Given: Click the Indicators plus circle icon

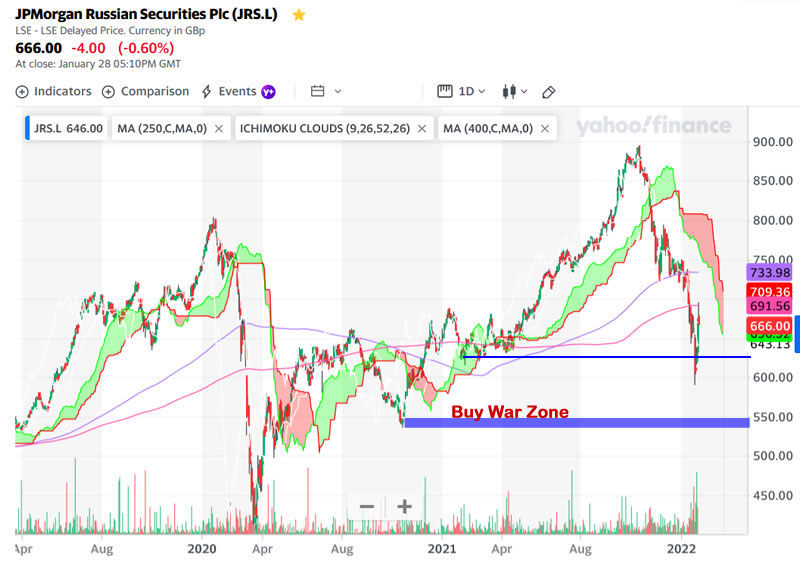Looking at the screenshot, I should 22,92.
